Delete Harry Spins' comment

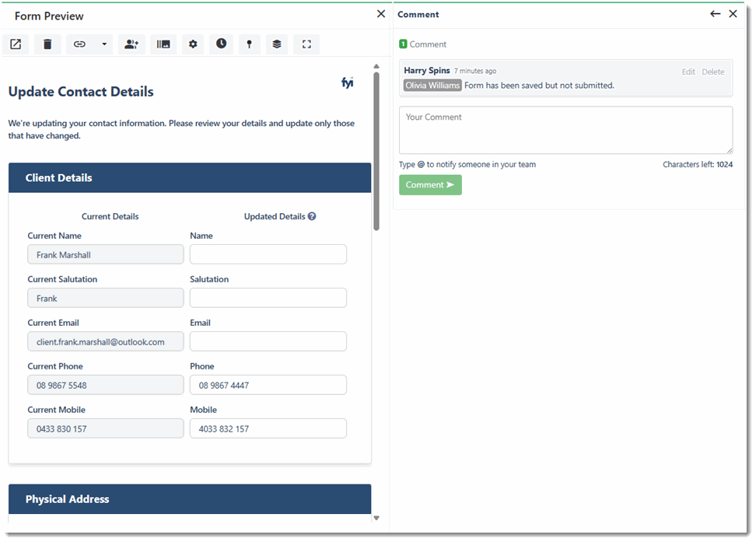(x=712, y=72)
